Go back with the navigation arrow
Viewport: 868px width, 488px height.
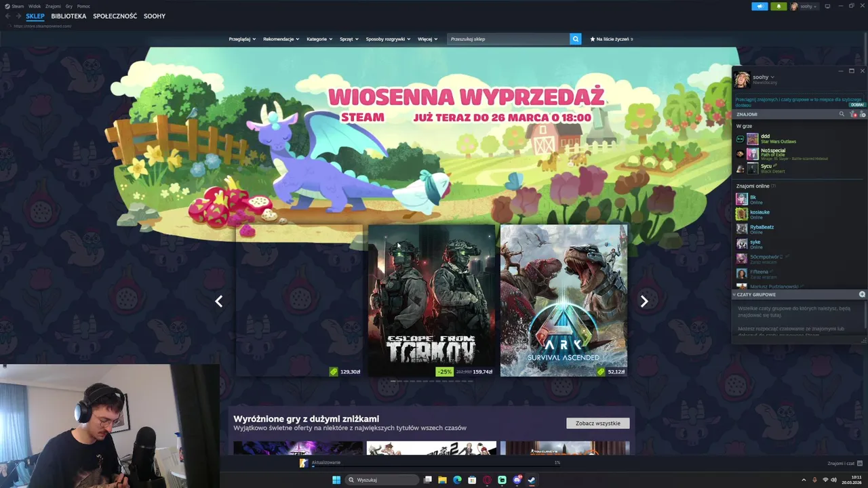[8, 16]
